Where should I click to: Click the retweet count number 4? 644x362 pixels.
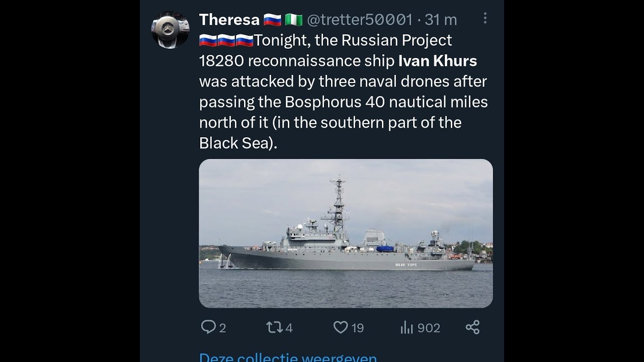tap(289, 328)
